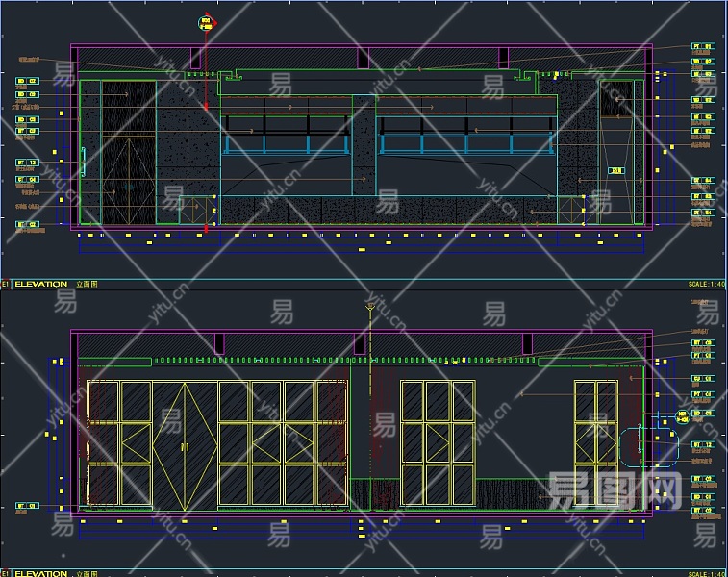Click the PT 01 material tag at the first elevation's top right
The image size is (728, 577).
click(703, 46)
